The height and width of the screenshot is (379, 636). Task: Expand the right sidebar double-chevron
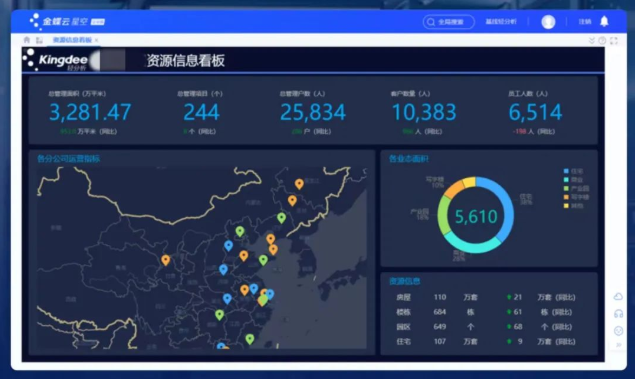(619, 345)
